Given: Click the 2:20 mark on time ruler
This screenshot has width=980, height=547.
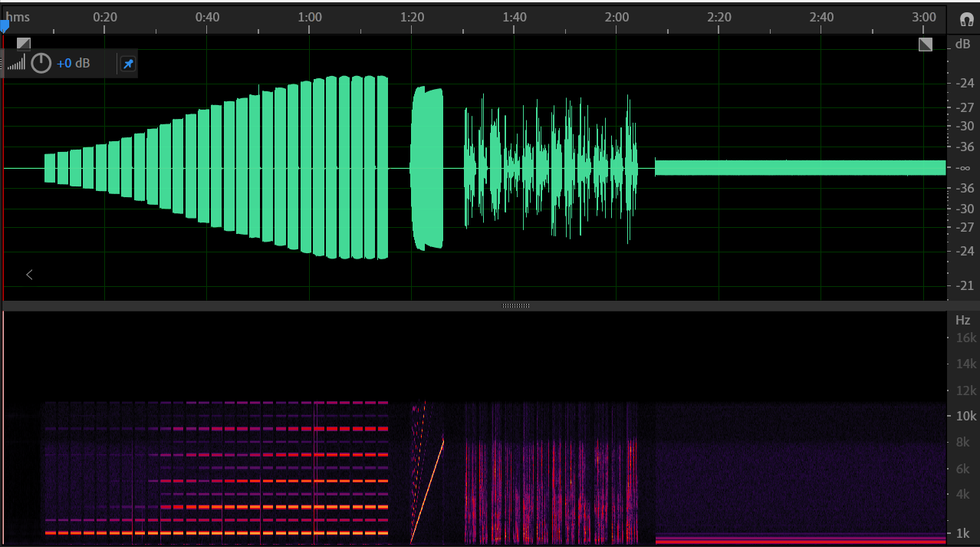Looking at the screenshot, I should (719, 17).
